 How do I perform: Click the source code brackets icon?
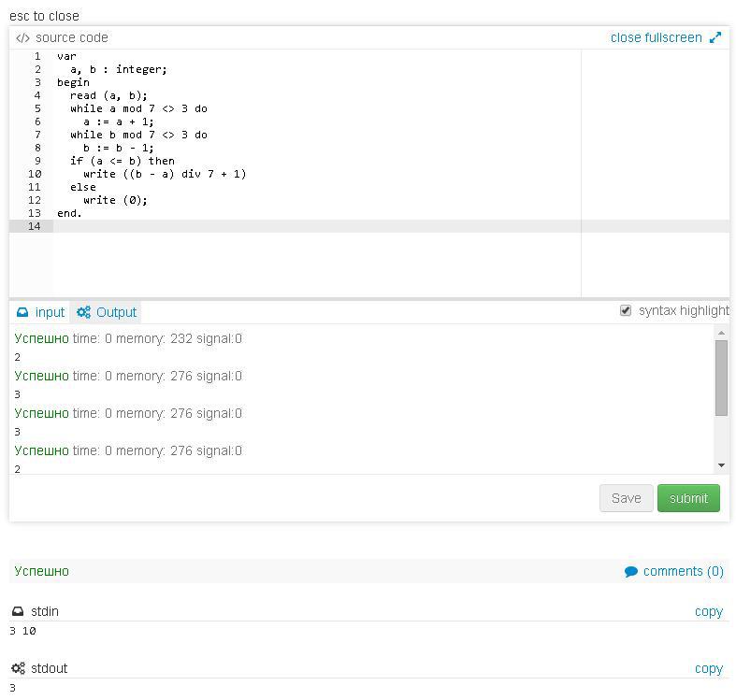(22, 38)
